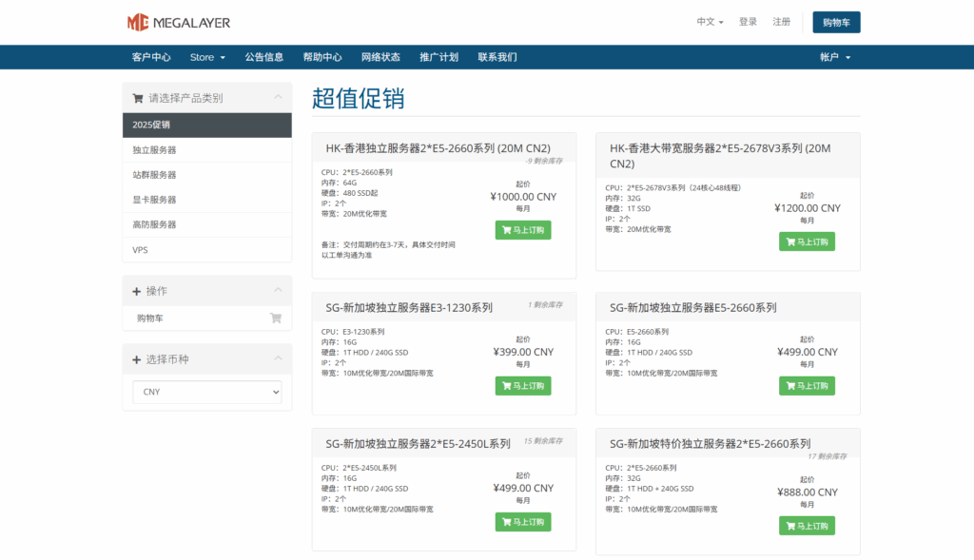Open the 帐户 account dropdown
Image resolution: width=974 pixels, height=560 pixels.
835,57
